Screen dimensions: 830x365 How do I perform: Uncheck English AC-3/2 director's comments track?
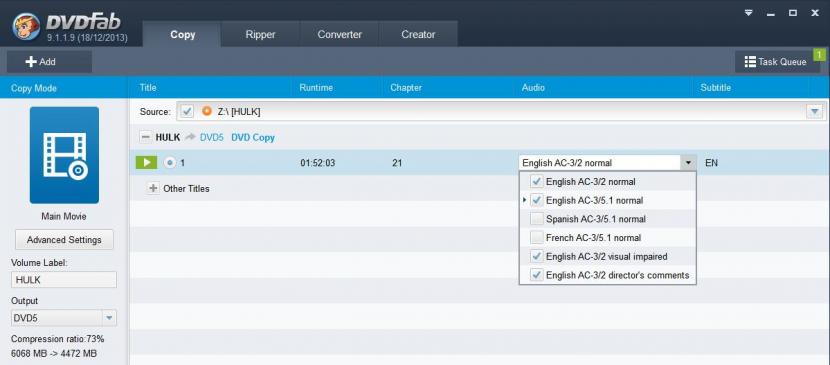coord(537,275)
